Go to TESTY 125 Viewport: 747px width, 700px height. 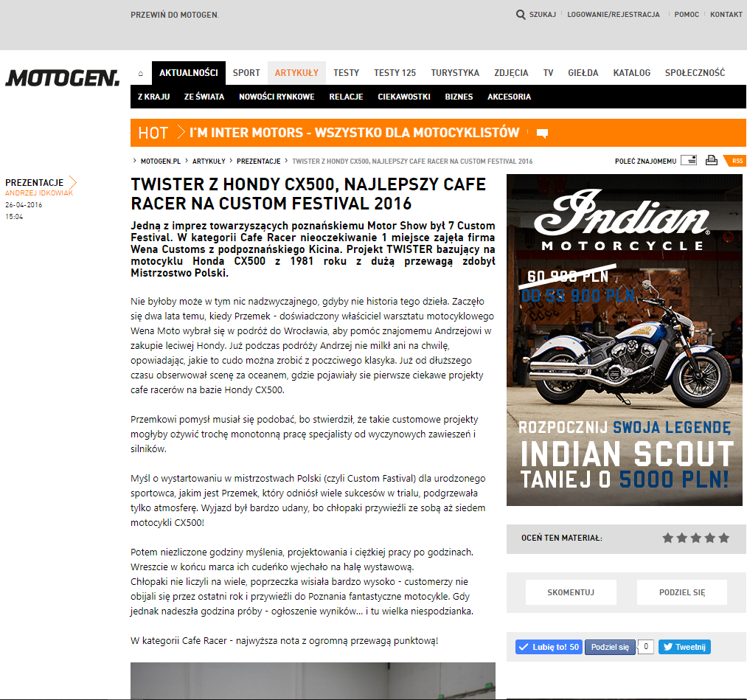tap(395, 73)
